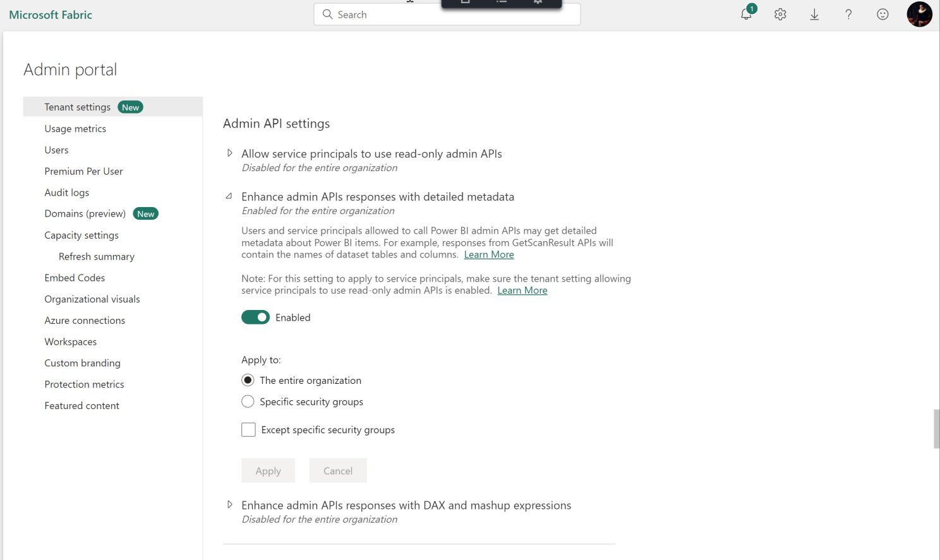Open the Users page

coord(56,150)
